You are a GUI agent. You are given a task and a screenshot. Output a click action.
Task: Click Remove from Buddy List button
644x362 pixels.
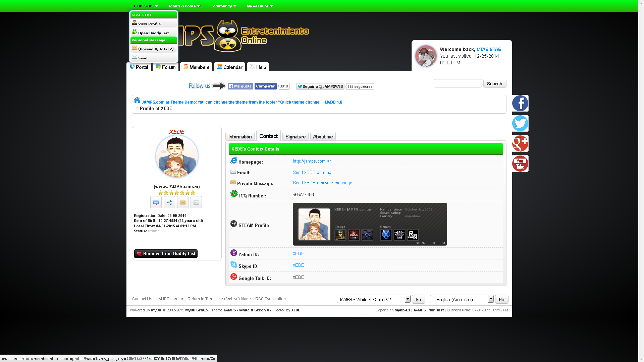click(x=166, y=254)
